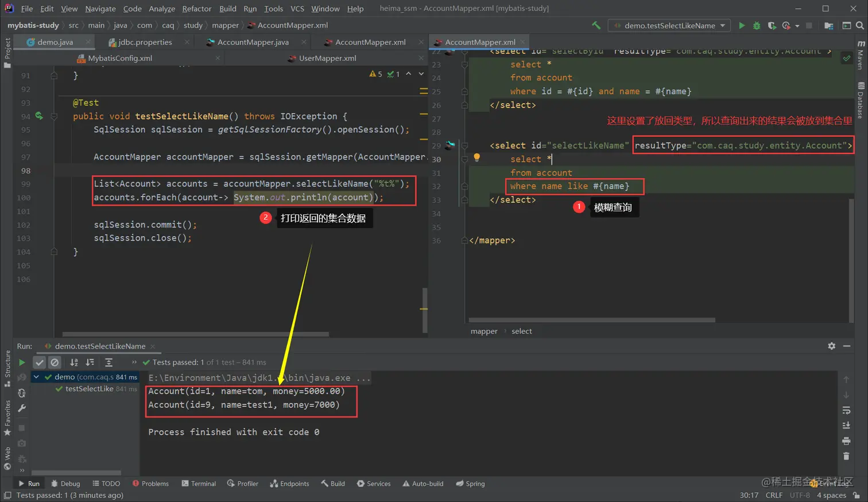This screenshot has width=868, height=502.
Task: Clear all console output trash icon
Action: coord(846,456)
